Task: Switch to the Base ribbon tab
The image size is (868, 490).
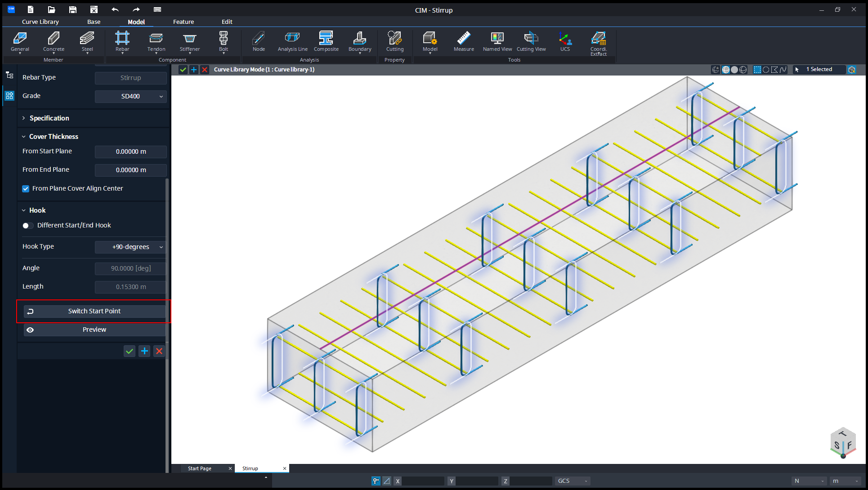Action: pyautogui.click(x=94, y=22)
